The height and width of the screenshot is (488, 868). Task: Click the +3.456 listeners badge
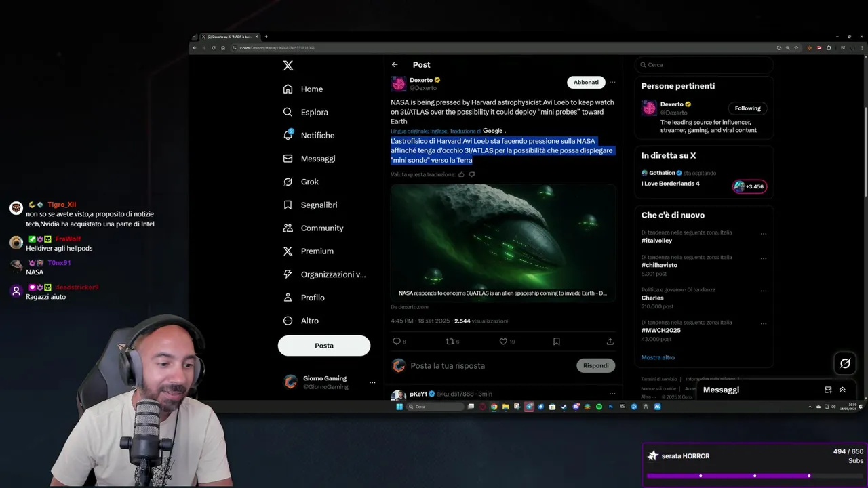(750, 186)
